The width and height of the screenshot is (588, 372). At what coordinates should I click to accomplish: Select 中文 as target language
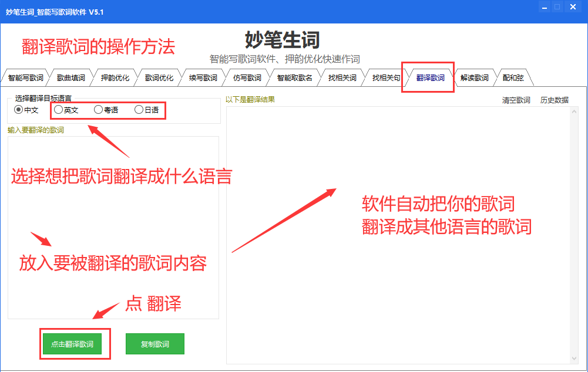tap(26, 110)
